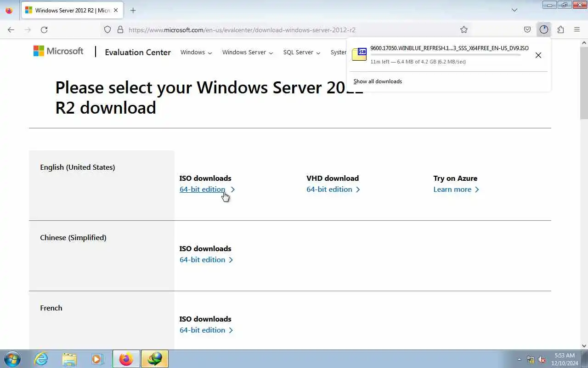Click the Microsoft logo
The image size is (588, 368).
[x=58, y=51]
